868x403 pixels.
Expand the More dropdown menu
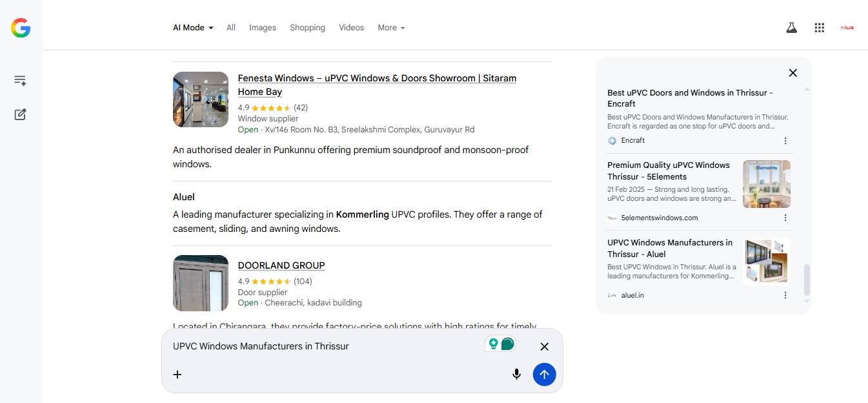[x=391, y=28]
